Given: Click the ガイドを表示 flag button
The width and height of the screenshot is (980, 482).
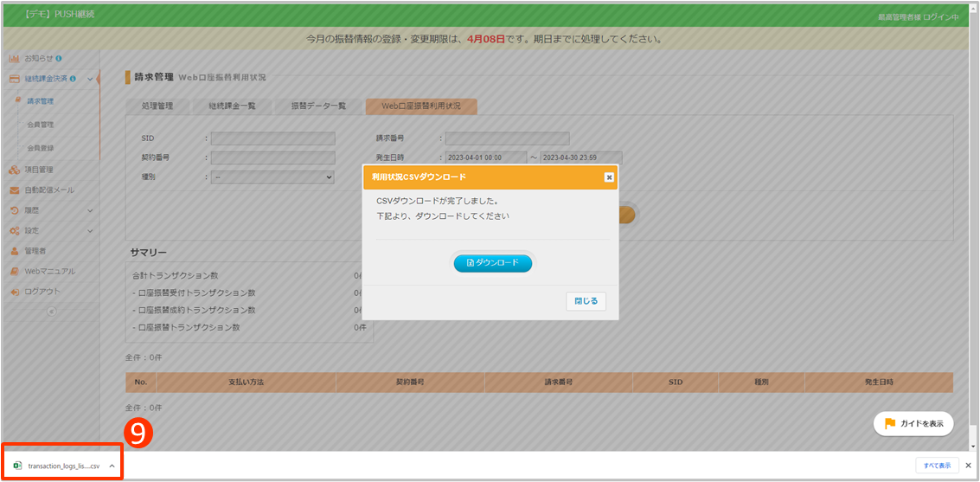Looking at the screenshot, I should click(x=913, y=423).
